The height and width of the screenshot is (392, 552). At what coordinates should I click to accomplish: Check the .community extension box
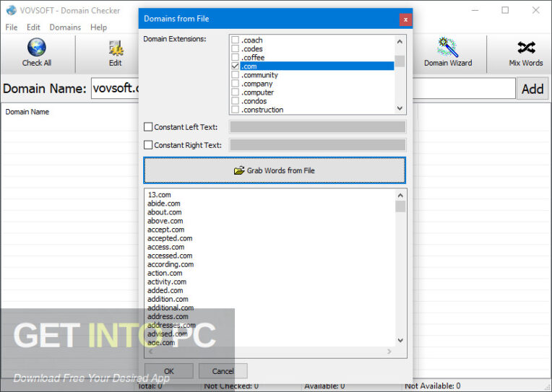coord(235,74)
